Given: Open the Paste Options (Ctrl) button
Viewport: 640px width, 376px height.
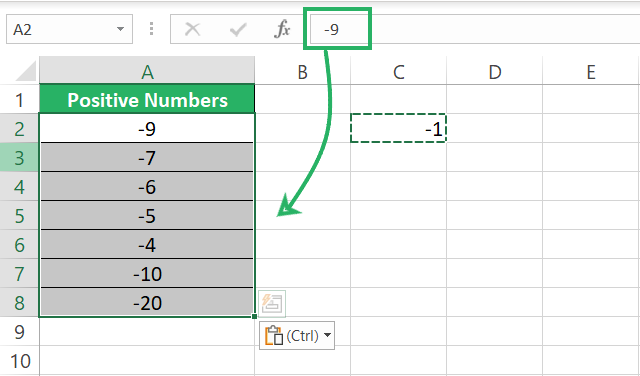Looking at the screenshot, I should (297, 336).
